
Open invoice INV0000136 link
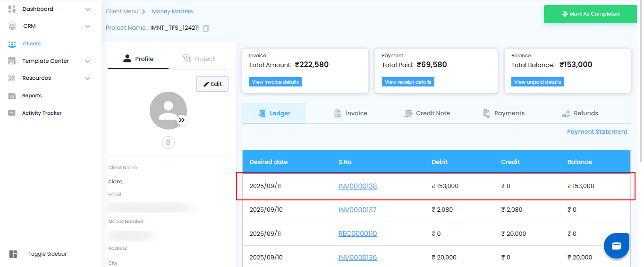tap(357, 258)
